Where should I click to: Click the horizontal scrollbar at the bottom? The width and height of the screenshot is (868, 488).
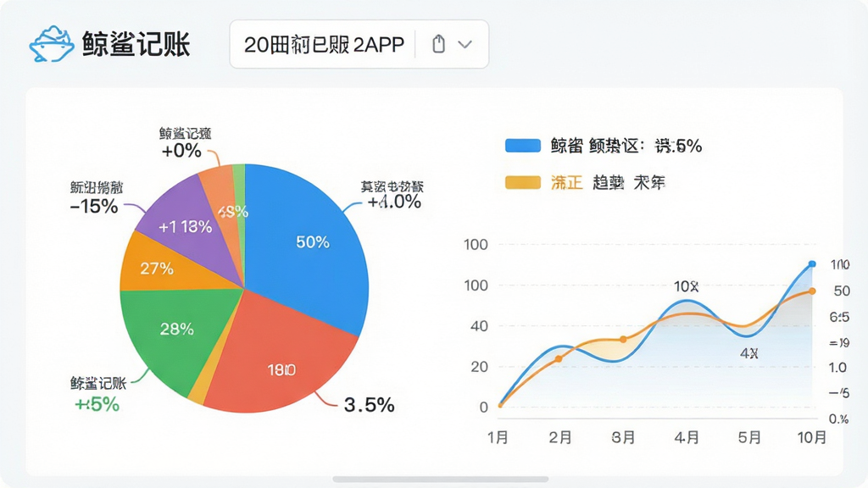coord(441,480)
